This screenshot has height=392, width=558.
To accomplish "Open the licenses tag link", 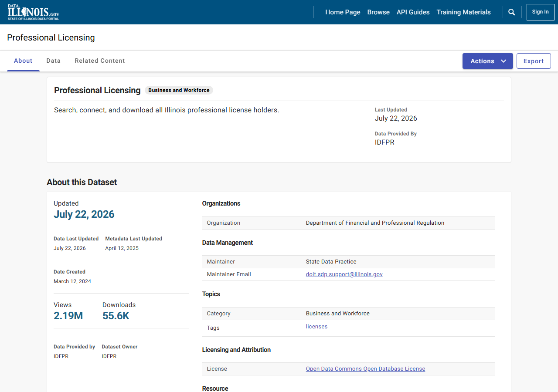I will [x=316, y=327].
